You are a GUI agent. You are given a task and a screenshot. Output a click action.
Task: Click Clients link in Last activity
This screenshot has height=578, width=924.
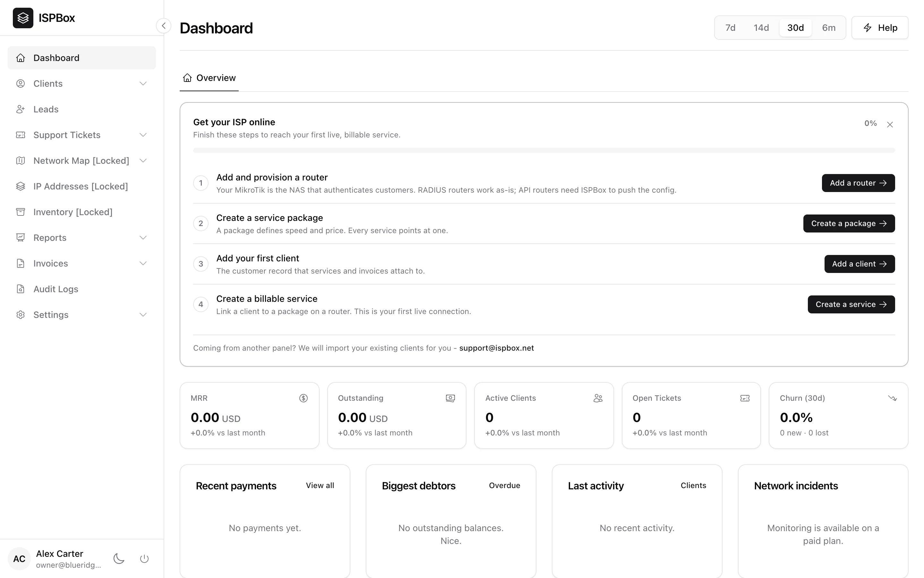coord(693,486)
